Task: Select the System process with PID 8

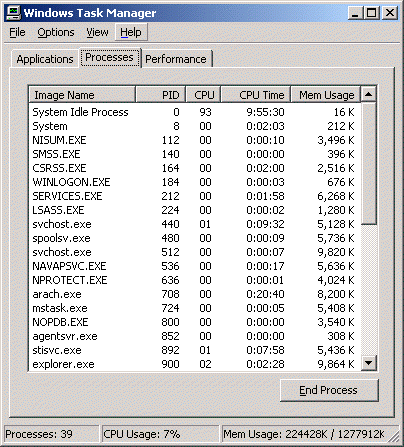Action: click(x=195, y=126)
